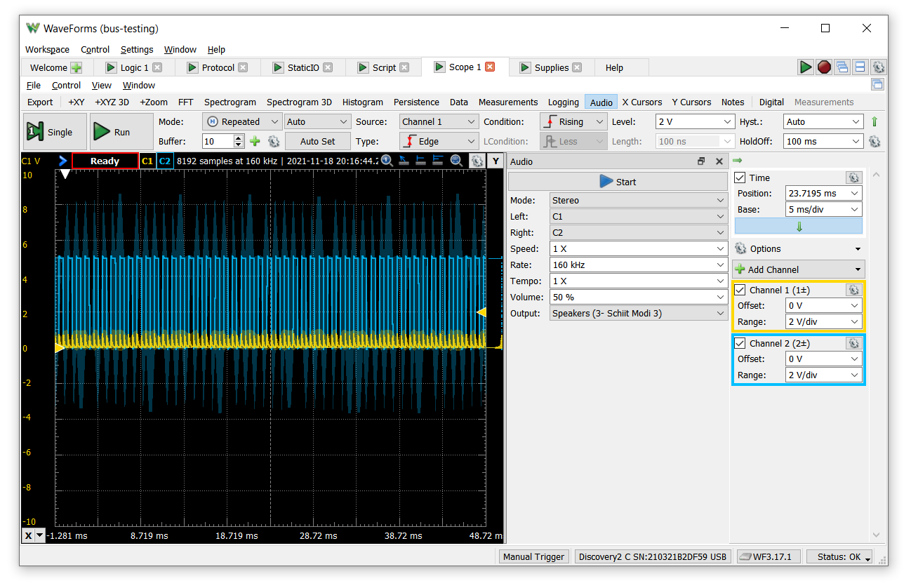Switch to the Protocol tab
Image resolution: width=911 pixels, height=588 pixels.
218,68
